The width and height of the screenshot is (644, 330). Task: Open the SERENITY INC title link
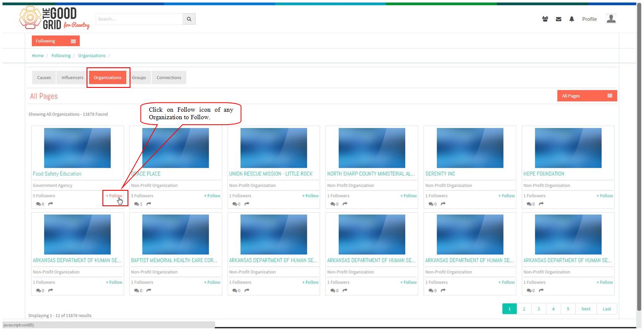[x=440, y=174]
